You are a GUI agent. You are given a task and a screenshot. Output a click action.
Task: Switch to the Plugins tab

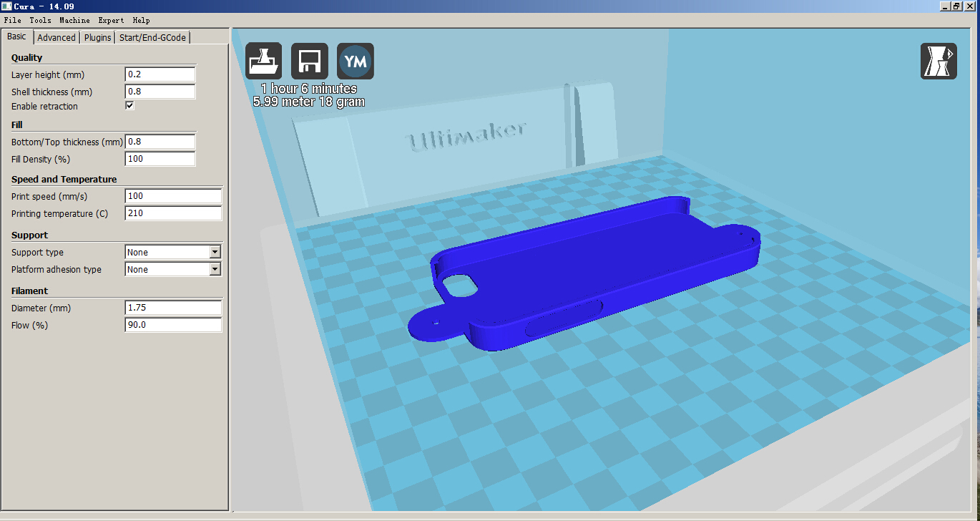[97, 37]
